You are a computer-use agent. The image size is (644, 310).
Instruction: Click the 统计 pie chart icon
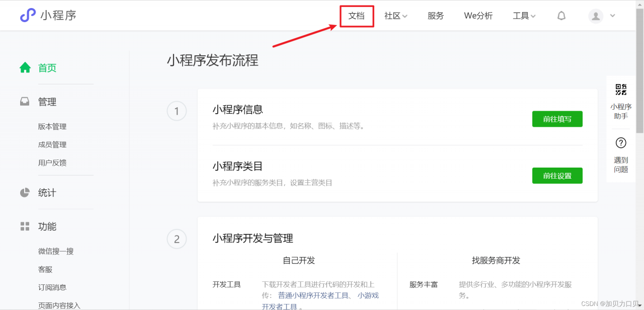[x=24, y=192]
